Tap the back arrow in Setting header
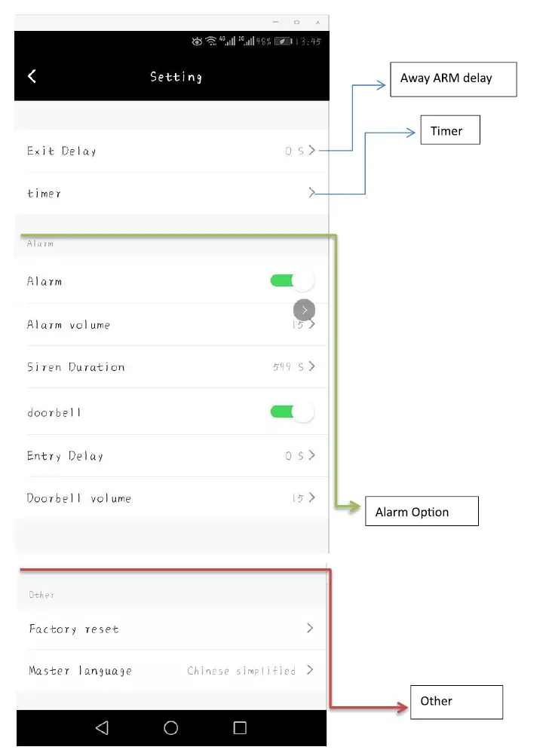 click(32, 76)
